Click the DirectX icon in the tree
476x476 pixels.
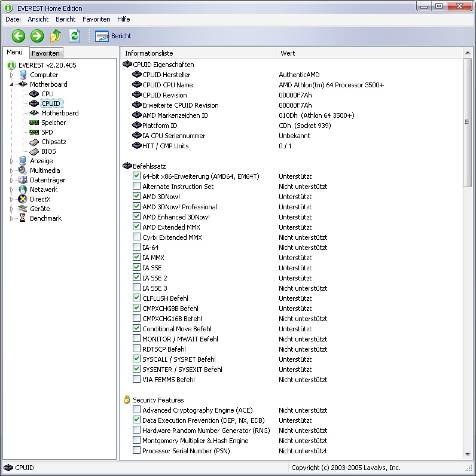point(23,199)
